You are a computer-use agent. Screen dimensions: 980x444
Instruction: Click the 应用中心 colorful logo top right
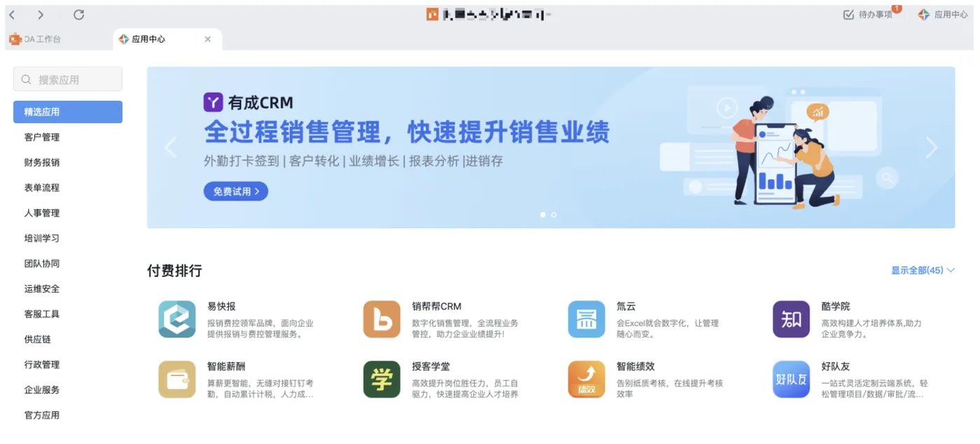tap(924, 15)
